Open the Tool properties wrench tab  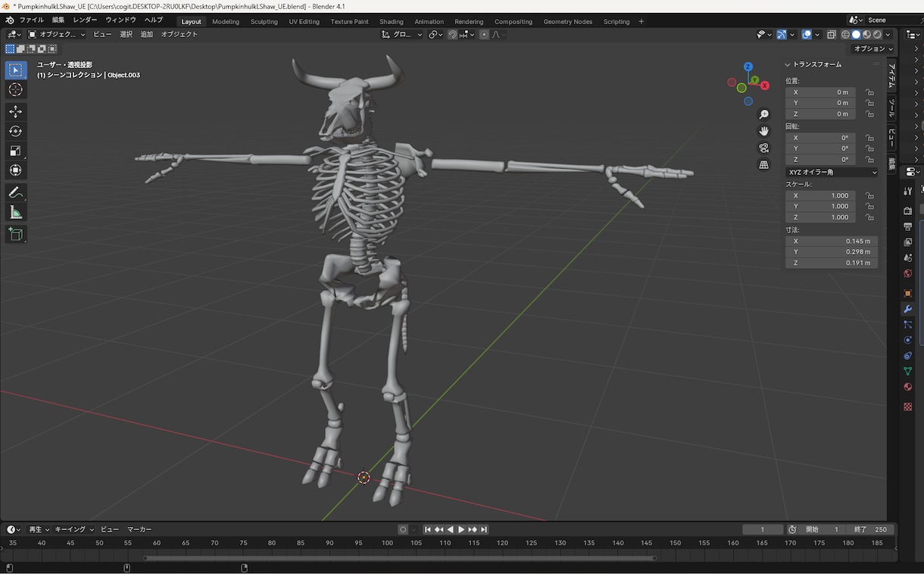coord(907,191)
